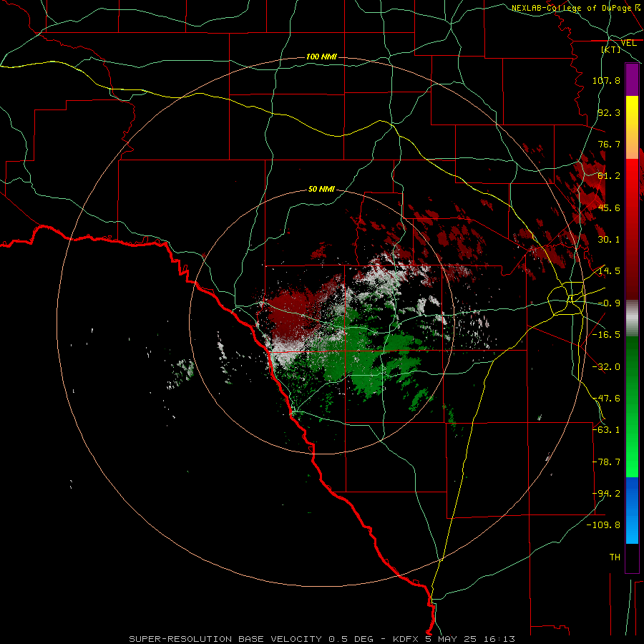644x644 pixels.
Task: Click the [KT] units label
Action: click(611, 49)
